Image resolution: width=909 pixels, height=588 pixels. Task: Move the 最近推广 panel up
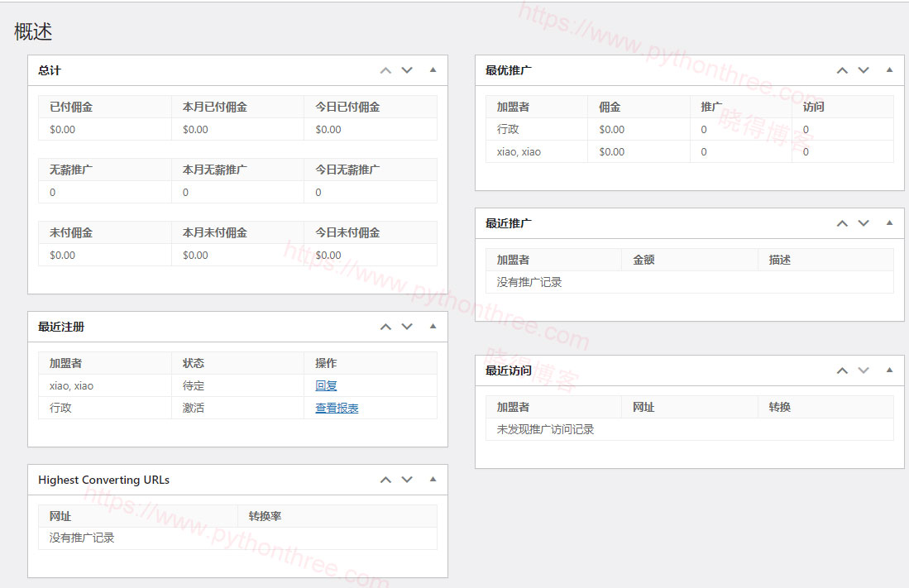click(842, 223)
